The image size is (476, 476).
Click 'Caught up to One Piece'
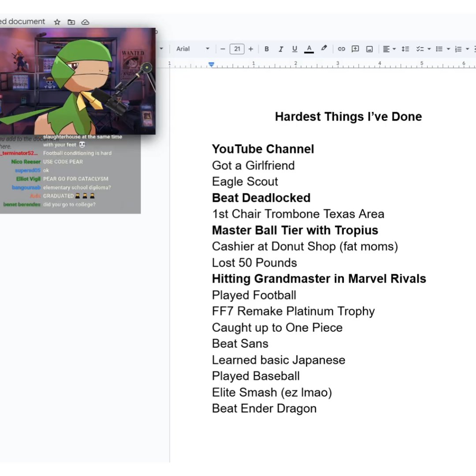point(277,327)
